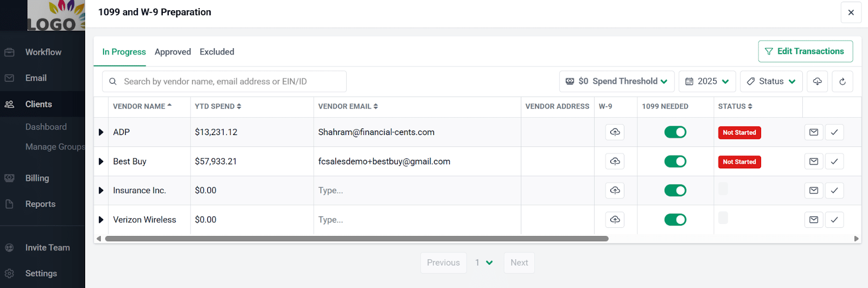Click the Edit Transactions button

pos(806,52)
